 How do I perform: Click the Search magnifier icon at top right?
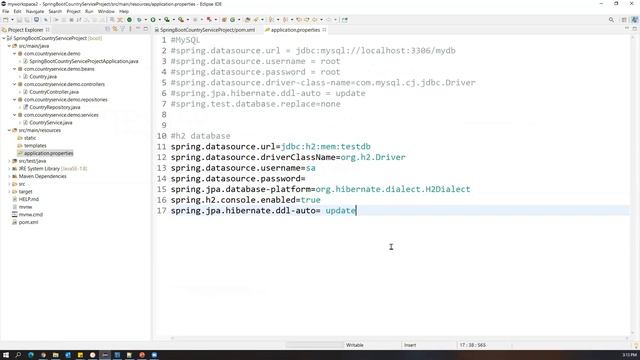[x=611, y=20]
